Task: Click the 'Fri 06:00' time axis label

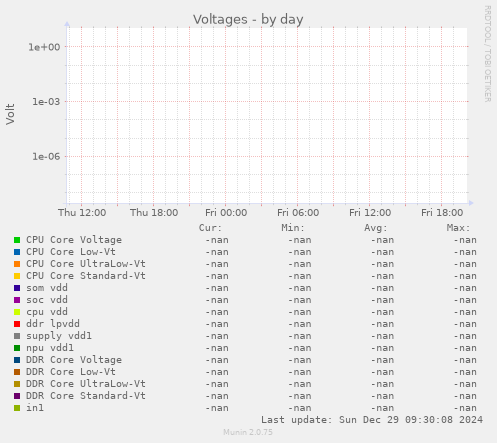Action: [298, 213]
